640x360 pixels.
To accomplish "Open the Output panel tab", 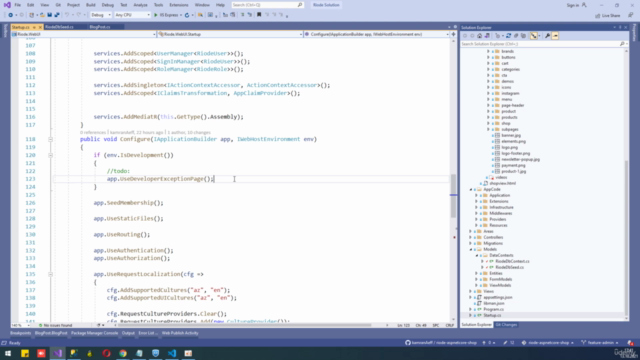I will (x=128, y=333).
